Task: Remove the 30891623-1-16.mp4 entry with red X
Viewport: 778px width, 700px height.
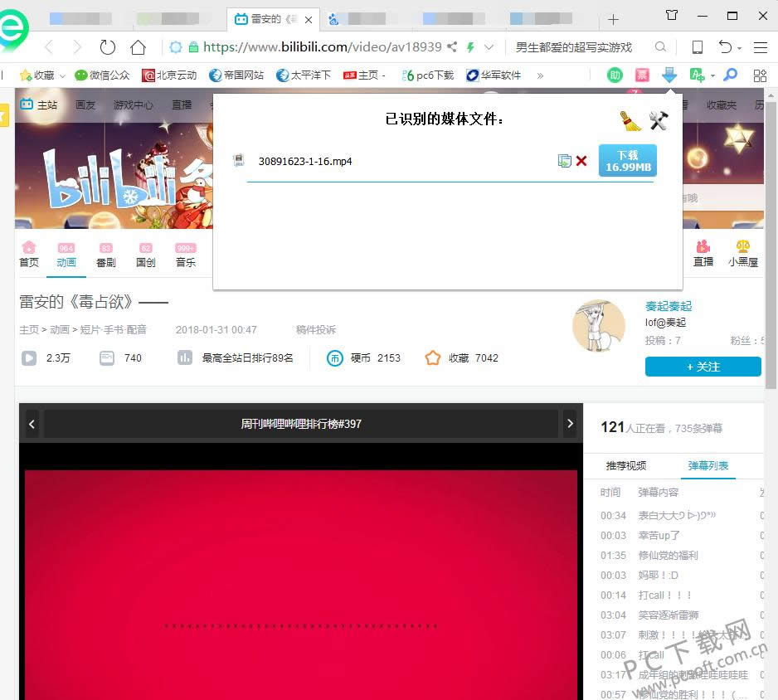Action: (581, 161)
